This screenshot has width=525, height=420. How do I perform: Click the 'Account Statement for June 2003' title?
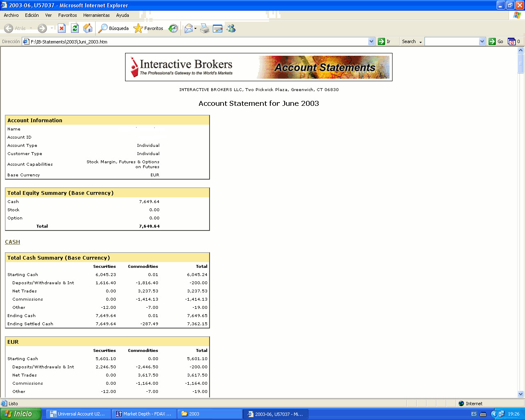pos(259,103)
